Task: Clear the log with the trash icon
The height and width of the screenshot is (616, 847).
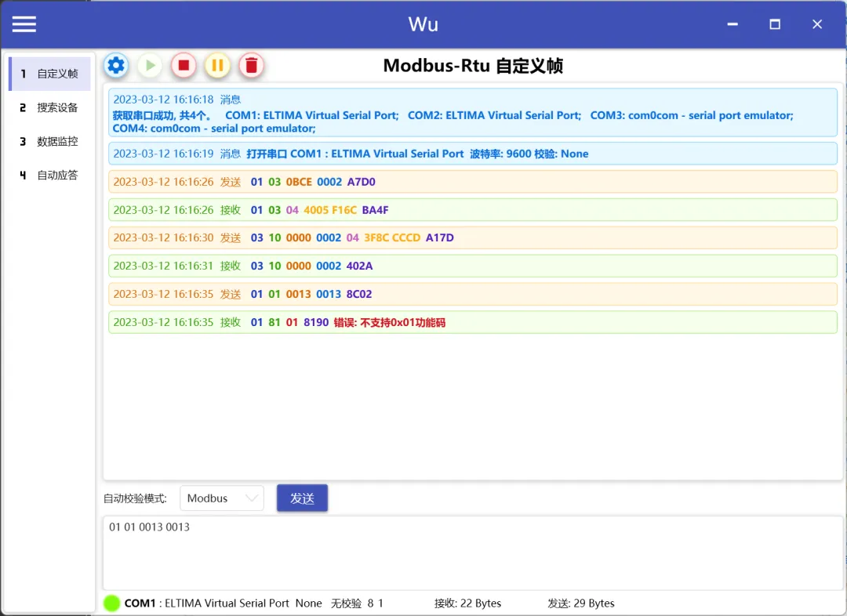Action: click(x=251, y=65)
